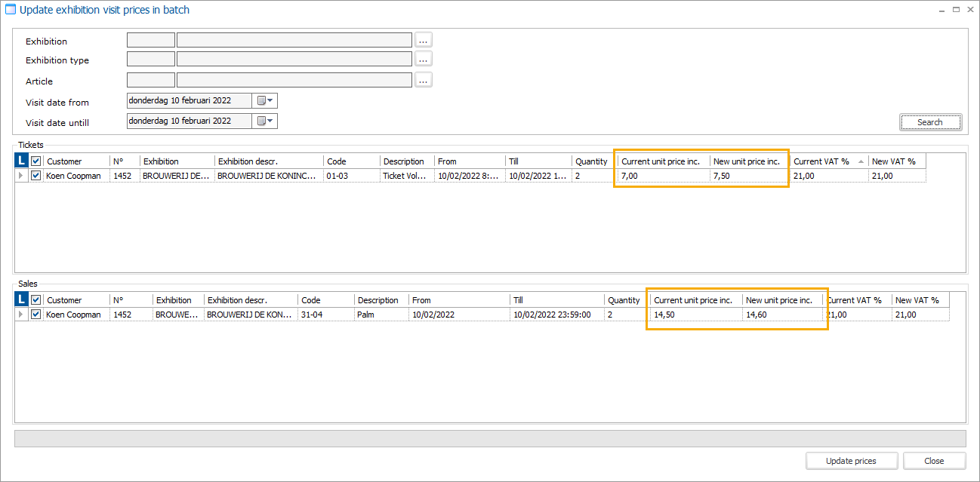Click the Exhibition lookup ellipsis button
980x482 pixels.
click(x=423, y=40)
